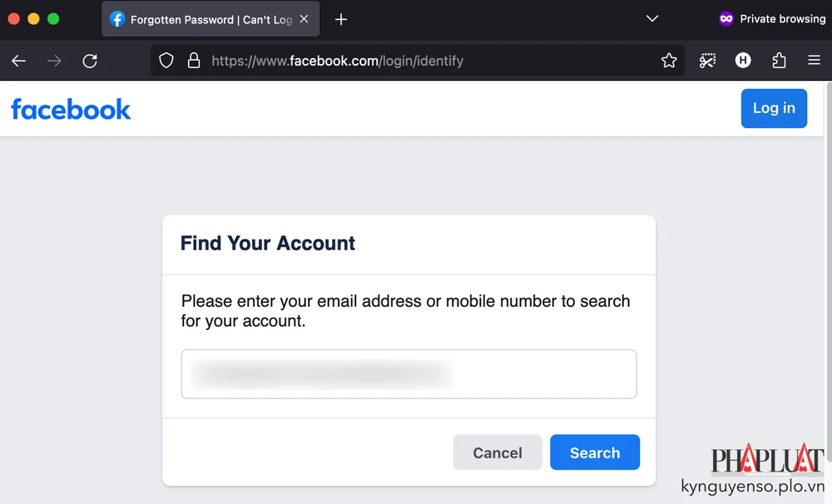
Task: Click the blue Log in button
Action: coord(774,108)
